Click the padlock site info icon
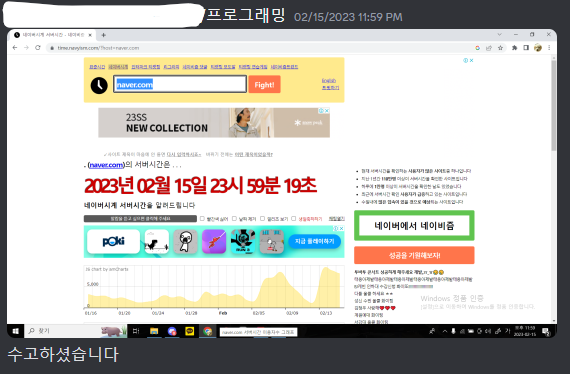Screen dimensions: 570x374 (x=52, y=48)
